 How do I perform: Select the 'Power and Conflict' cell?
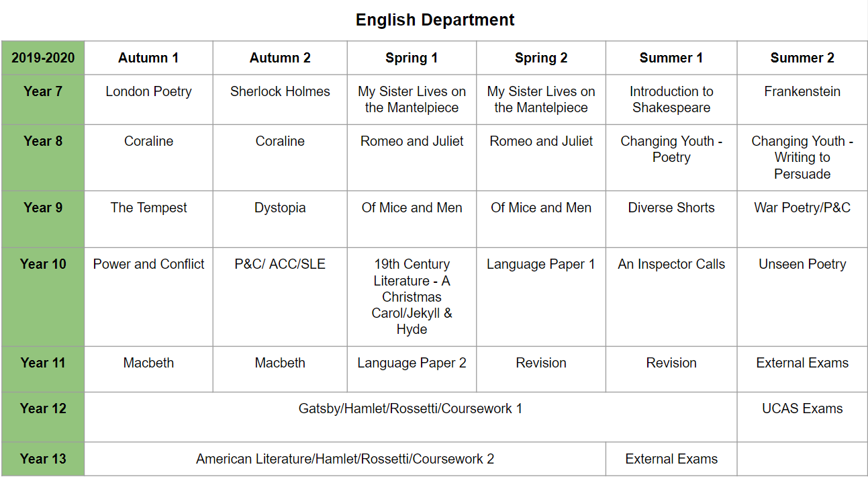pyautogui.click(x=148, y=297)
